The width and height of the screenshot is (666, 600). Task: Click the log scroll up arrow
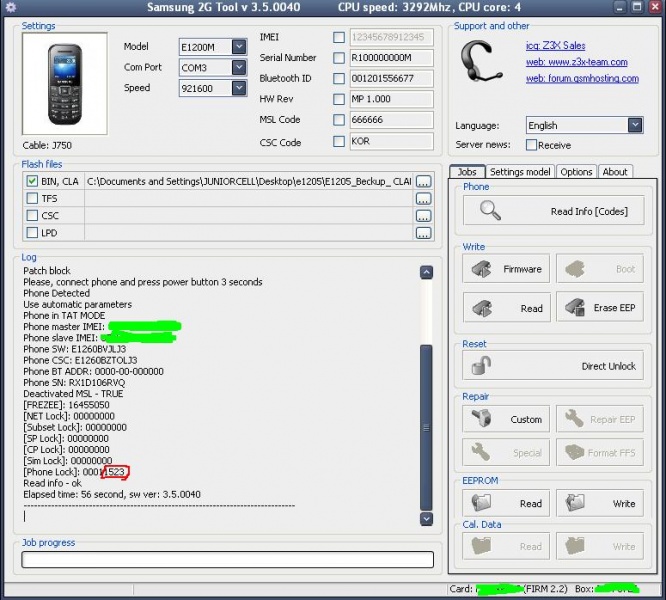[426, 272]
